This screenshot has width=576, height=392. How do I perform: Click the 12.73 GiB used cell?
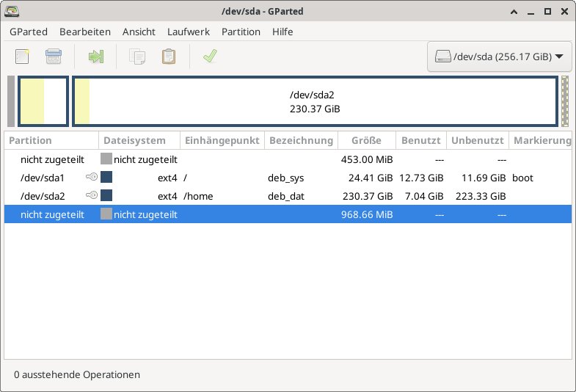click(421, 178)
